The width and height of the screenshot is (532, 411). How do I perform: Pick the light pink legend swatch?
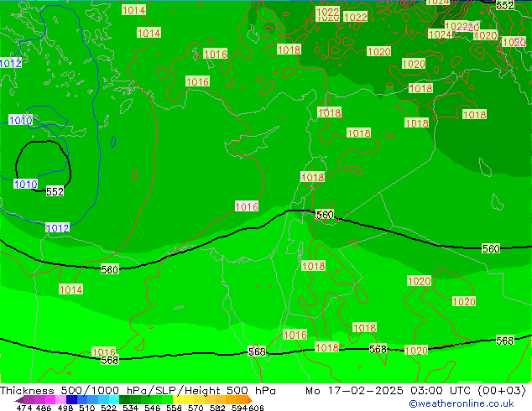[x=60, y=400]
